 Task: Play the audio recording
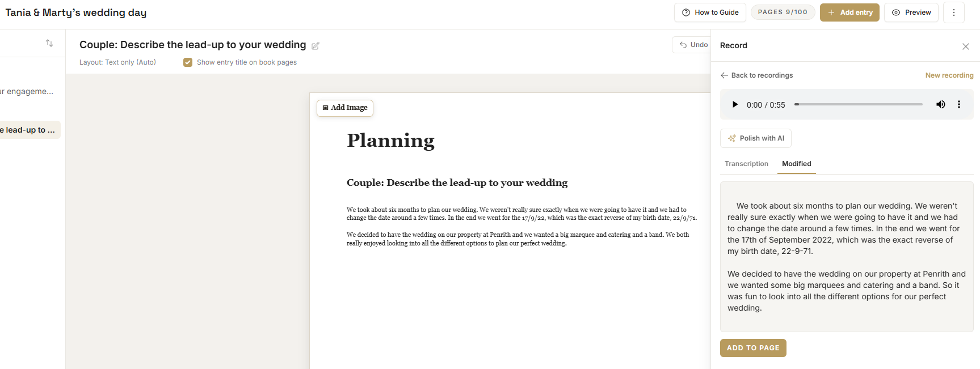[x=735, y=104]
